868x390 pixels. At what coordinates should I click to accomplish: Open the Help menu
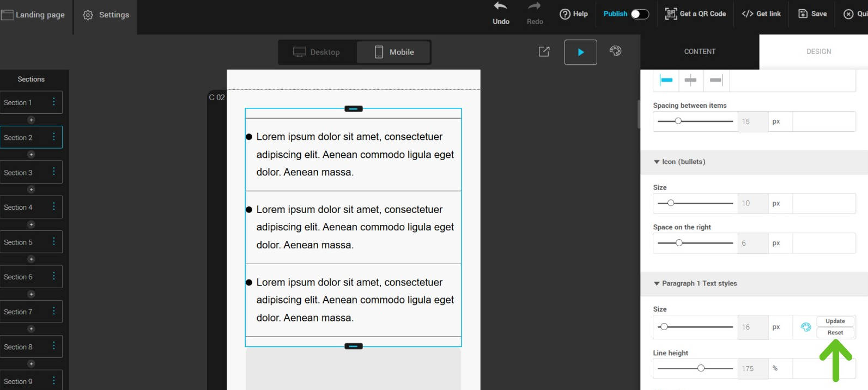coord(574,14)
